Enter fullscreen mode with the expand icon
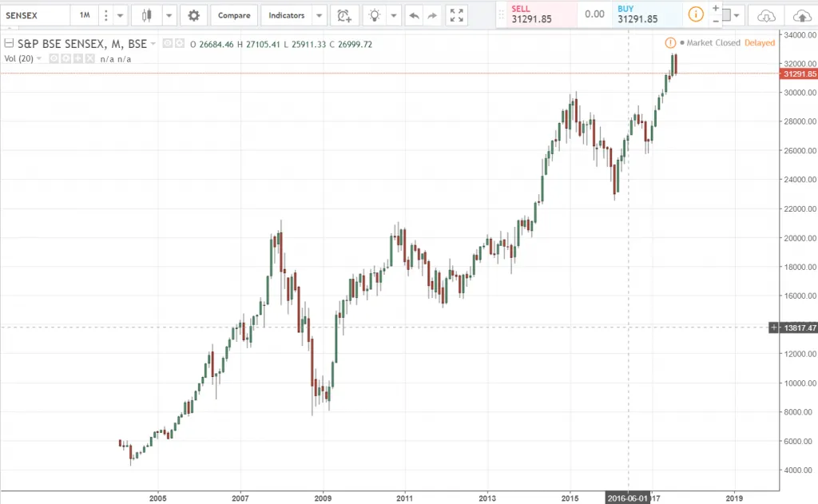Viewport: 818px width, 504px height. click(x=456, y=14)
